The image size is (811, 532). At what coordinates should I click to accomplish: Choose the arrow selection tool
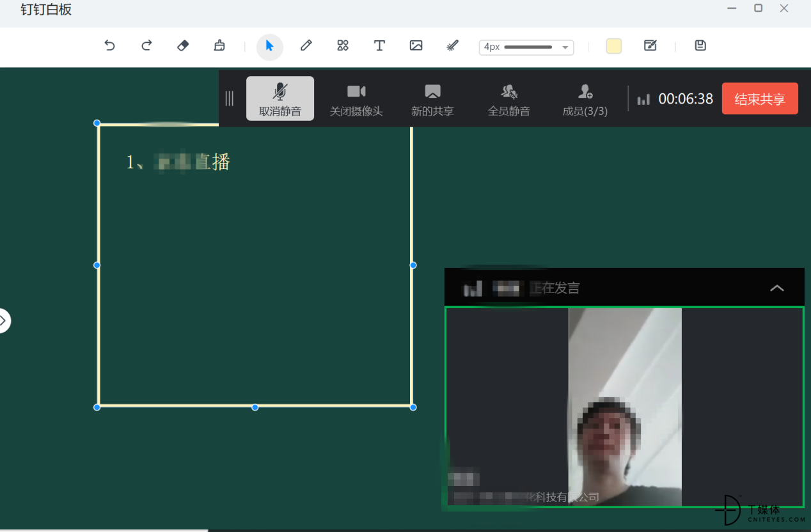click(270, 46)
